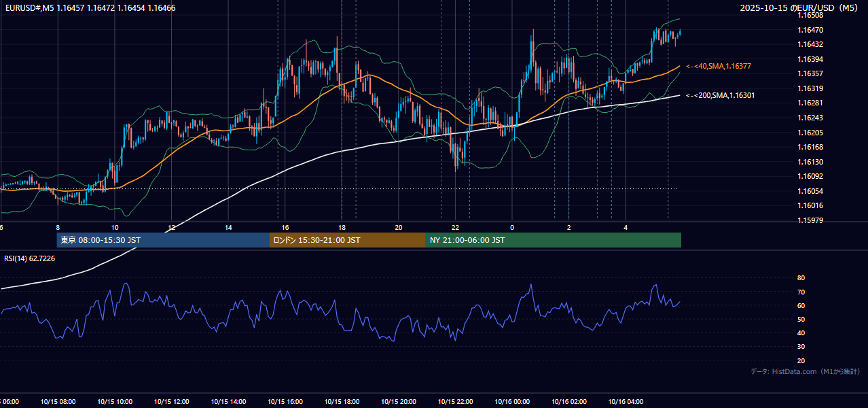The height and width of the screenshot is (408, 868).
Task: Click the HistData.com data source credit
Action: (x=805, y=371)
